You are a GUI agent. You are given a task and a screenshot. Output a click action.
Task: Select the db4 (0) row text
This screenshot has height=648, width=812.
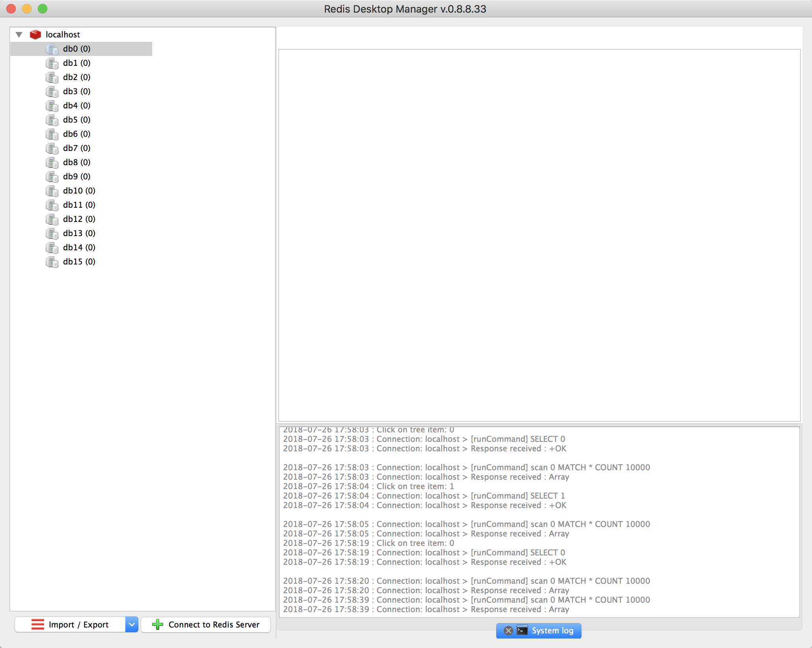click(77, 106)
